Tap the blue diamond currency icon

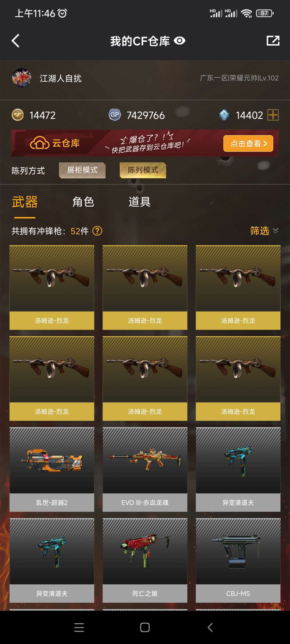pos(224,115)
